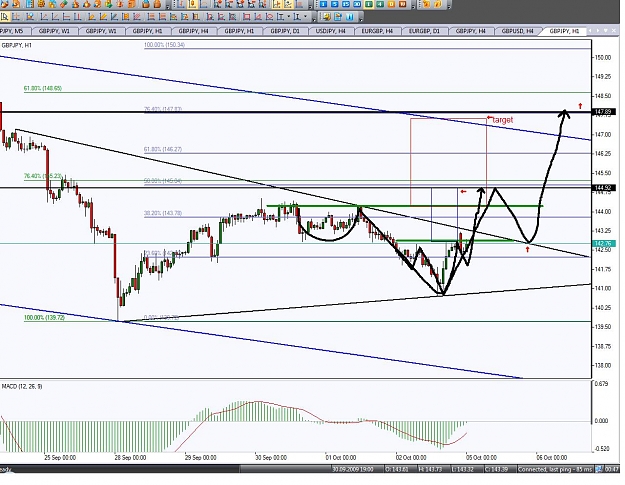The width and height of the screenshot is (625, 485).
Task: Click the red 'target' text label
Action: pyautogui.click(x=503, y=120)
